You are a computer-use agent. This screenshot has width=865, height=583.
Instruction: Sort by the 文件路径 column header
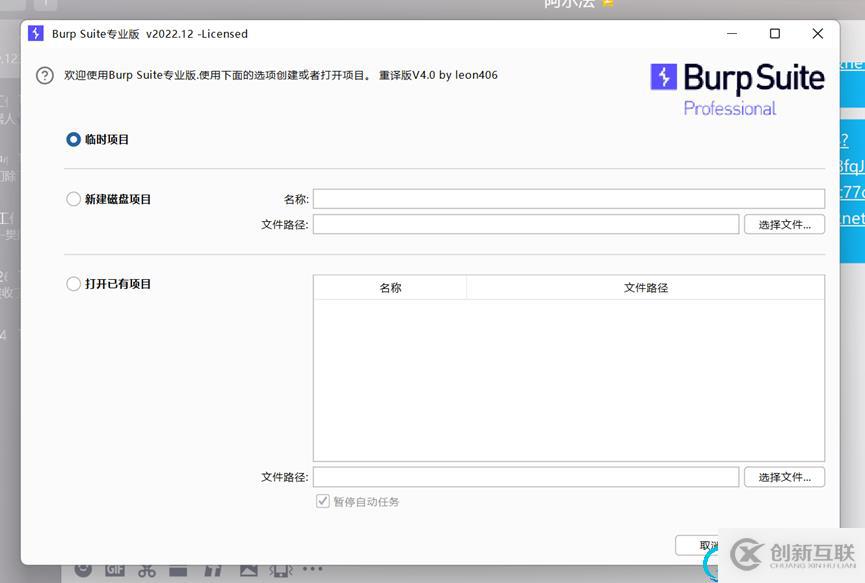(645, 287)
